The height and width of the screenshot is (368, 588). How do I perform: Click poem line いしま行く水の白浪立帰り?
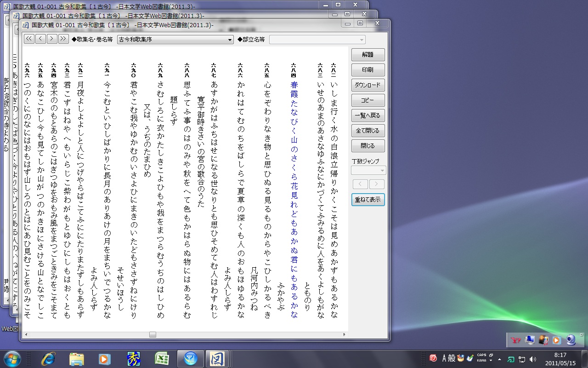click(334, 200)
